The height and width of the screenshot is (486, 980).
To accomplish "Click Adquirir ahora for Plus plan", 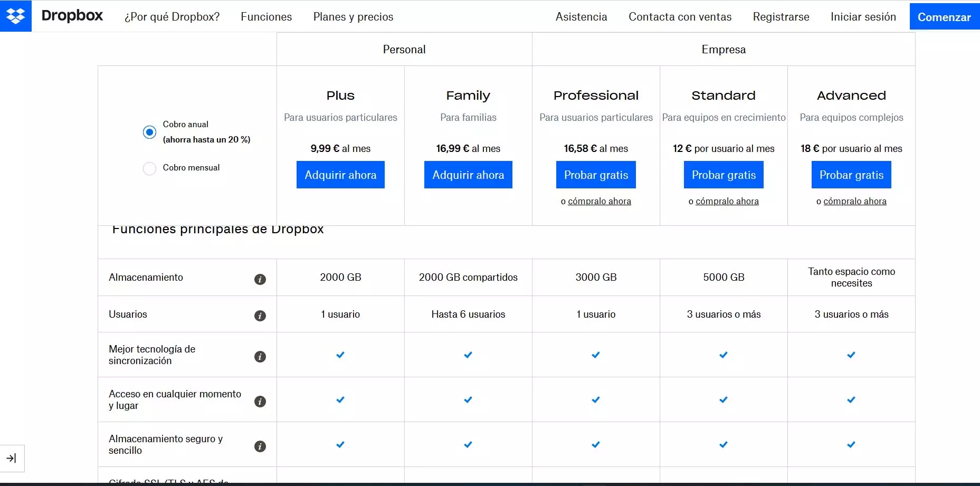I will (340, 175).
